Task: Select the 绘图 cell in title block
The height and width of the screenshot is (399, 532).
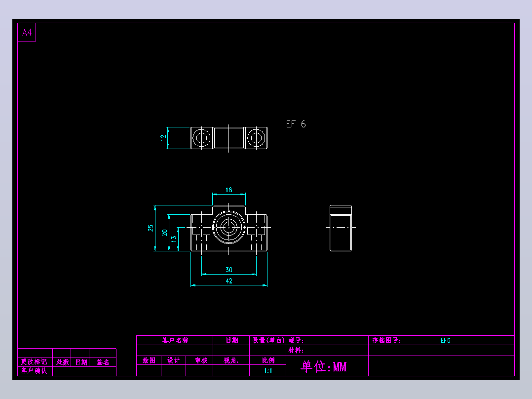Action: [149, 360]
